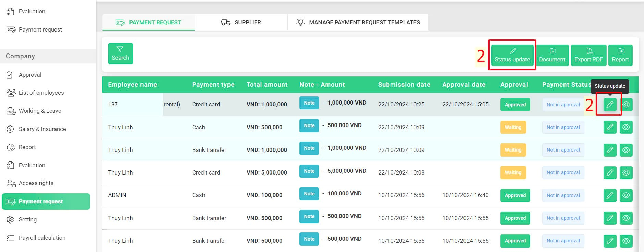The width and height of the screenshot is (644, 252).
Task: Click Approved badge in row 187
Action: pyautogui.click(x=515, y=105)
